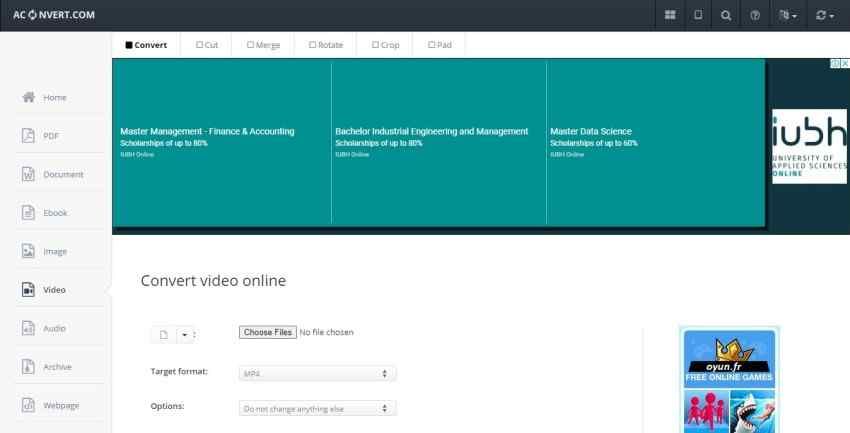Switch to the Merge tab
The height and width of the screenshot is (433, 850).
tap(263, 45)
